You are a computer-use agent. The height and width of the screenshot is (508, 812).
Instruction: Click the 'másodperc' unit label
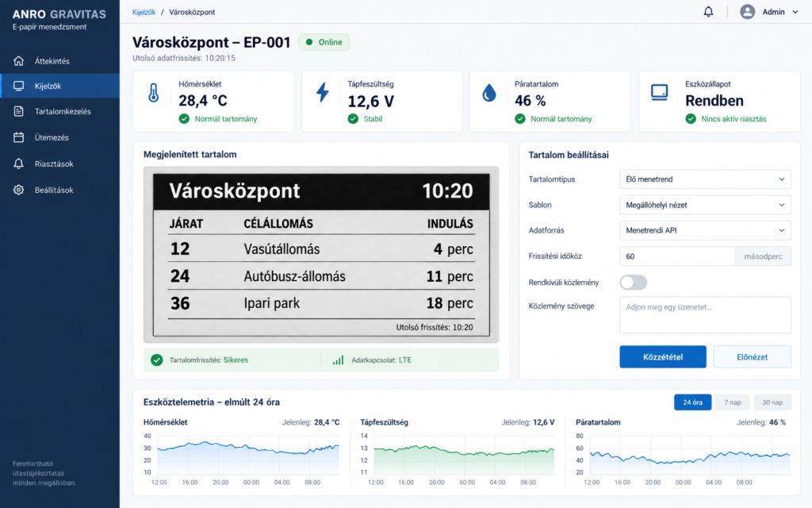click(x=763, y=256)
